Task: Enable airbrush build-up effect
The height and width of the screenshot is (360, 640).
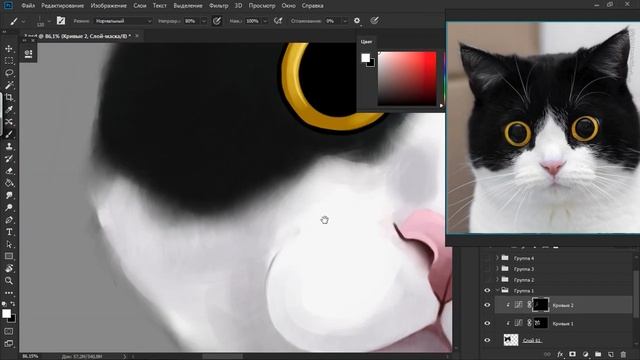Action: tap(278, 21)
